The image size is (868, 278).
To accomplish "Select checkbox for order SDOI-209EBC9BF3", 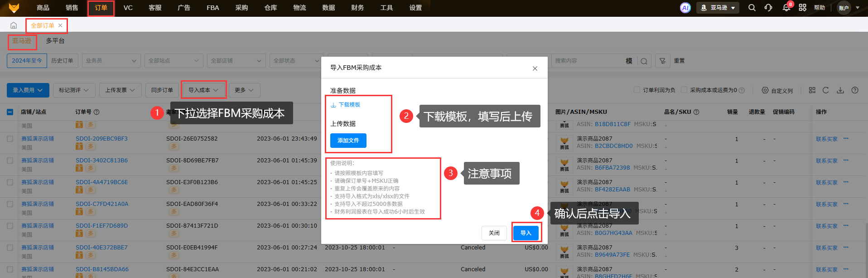I will pyautogui.click(x=10, y=139).
